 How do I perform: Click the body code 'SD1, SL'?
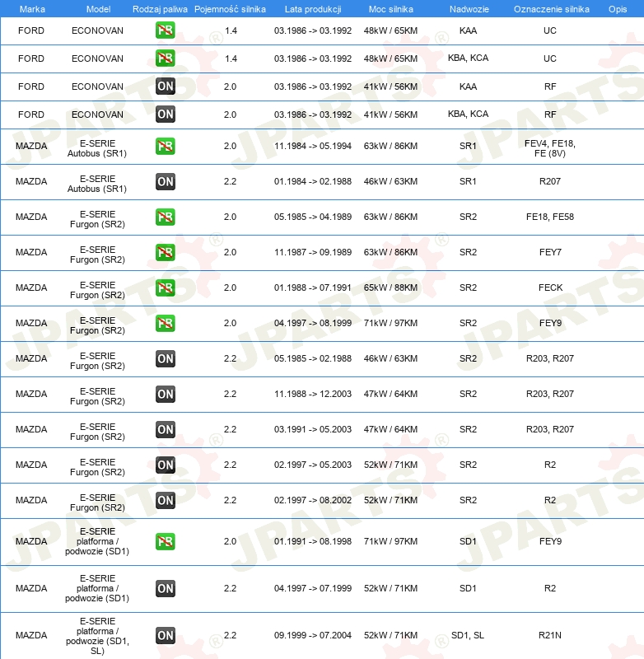point(468,635)
